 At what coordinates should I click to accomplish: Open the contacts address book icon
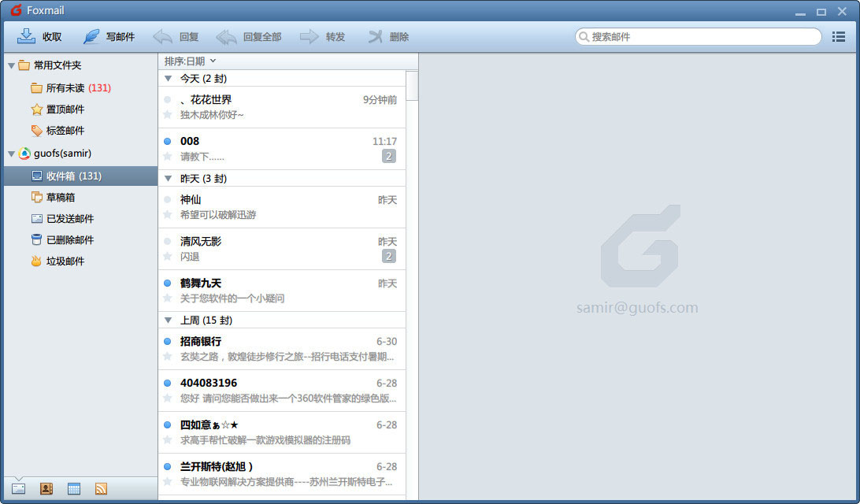click(x=46, y=488)
